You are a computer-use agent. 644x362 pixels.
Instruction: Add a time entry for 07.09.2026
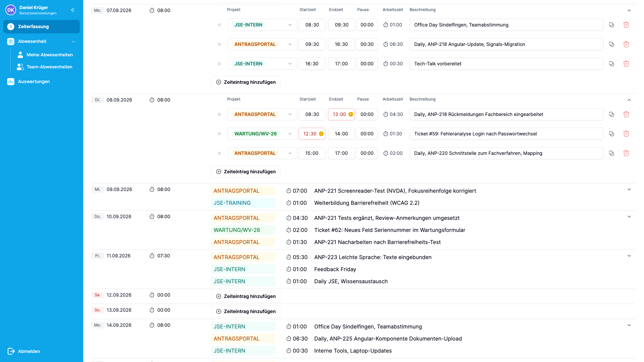coord(246,82)
